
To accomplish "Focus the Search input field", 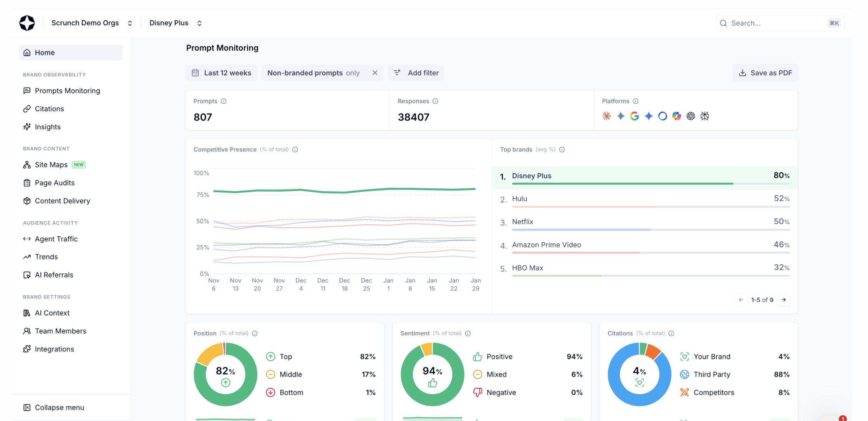I will (x=780, y=23).
